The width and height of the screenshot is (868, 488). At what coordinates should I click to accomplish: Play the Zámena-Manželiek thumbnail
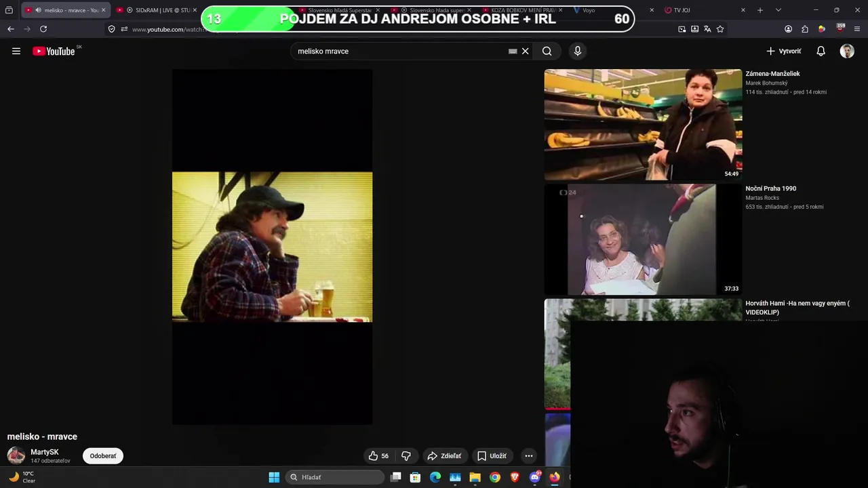click(x=643, y=125)
